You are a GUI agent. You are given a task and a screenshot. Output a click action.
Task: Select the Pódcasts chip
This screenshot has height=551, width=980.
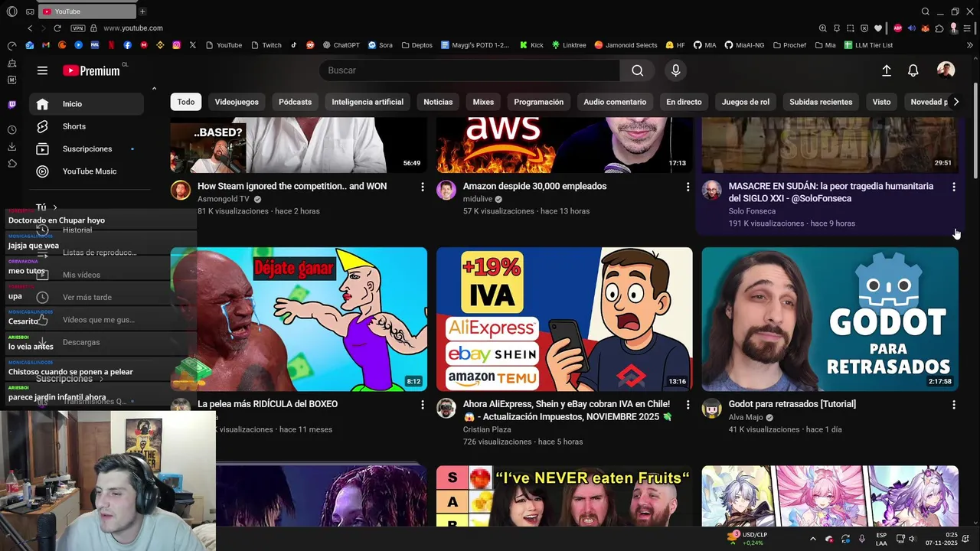tap(295, 102)
